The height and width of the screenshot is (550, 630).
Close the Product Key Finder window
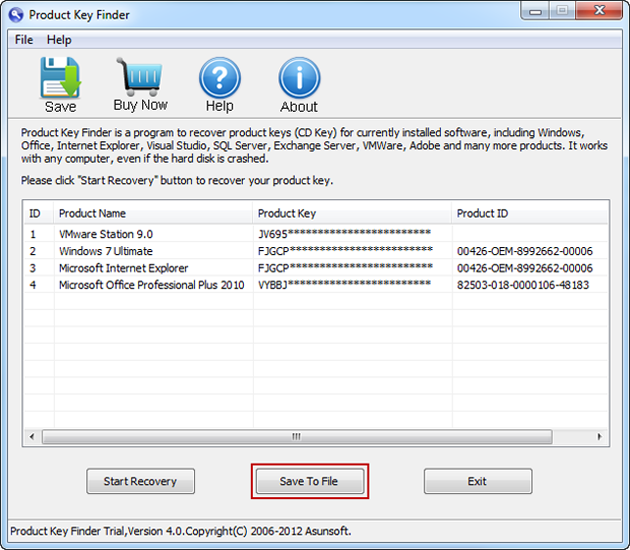599,10
